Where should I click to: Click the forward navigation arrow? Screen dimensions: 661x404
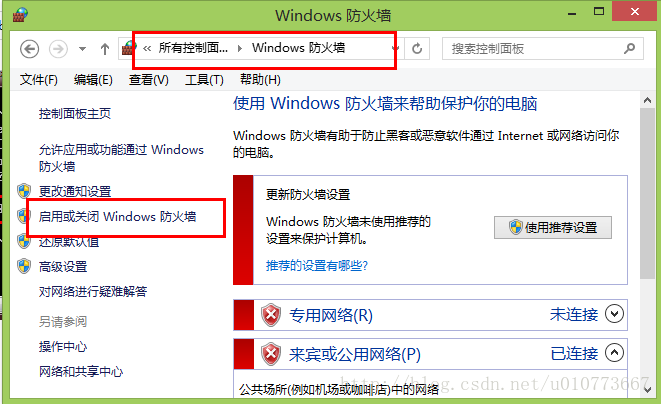pyautogui.click(x=58, y=49)
